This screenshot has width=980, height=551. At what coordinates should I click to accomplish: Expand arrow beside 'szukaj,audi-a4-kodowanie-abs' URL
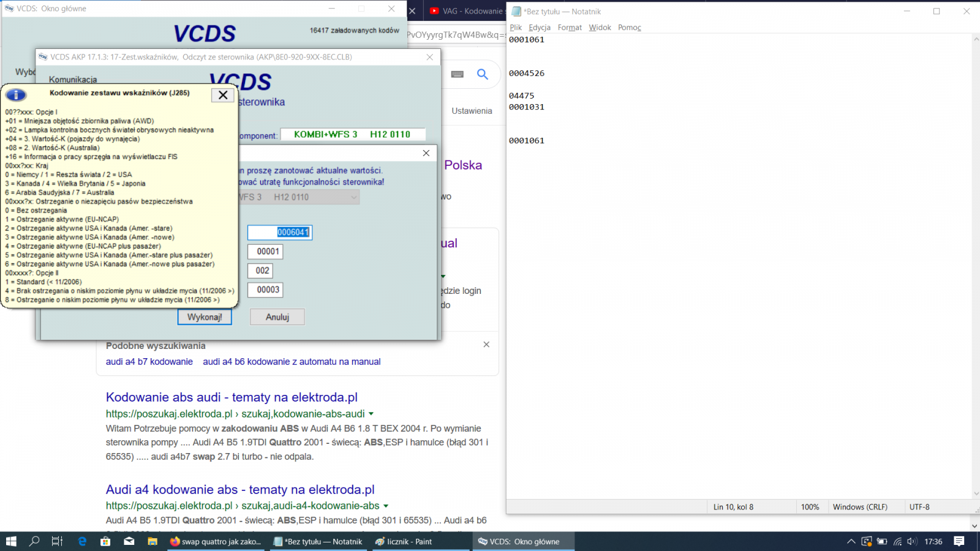(386, 506)
